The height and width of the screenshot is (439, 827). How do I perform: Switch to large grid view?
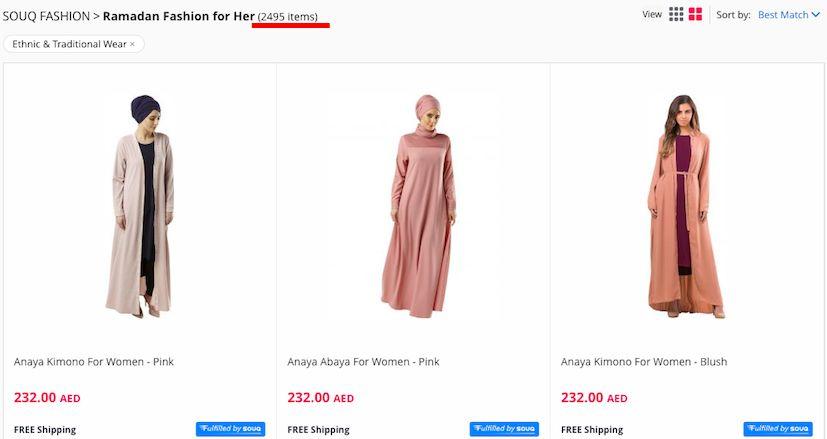pyautogui.click(x=696, y=15)
